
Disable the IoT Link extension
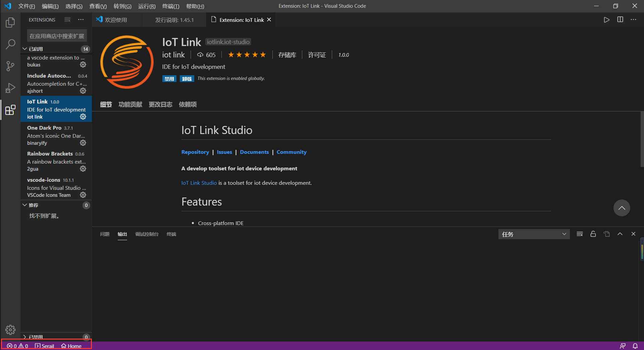169,79
